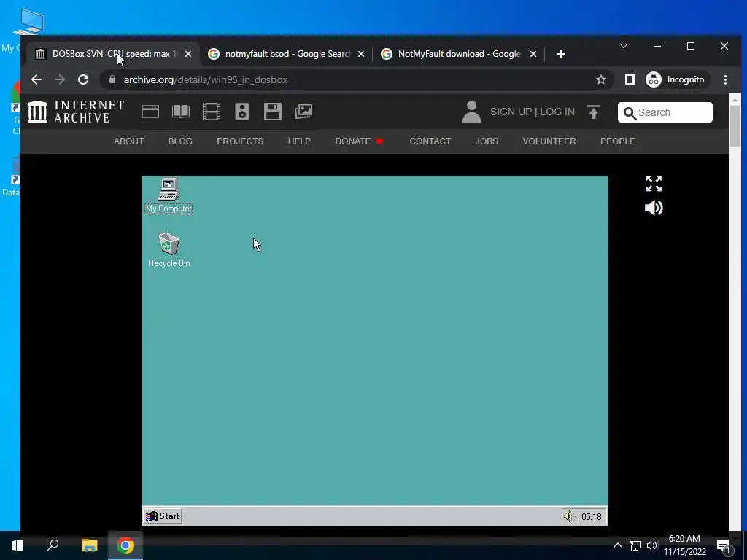This screenshot has width=747, height=560.
Task: Open the Audio speaker icon
Action: pyautogui.click(x=242, y=112)
